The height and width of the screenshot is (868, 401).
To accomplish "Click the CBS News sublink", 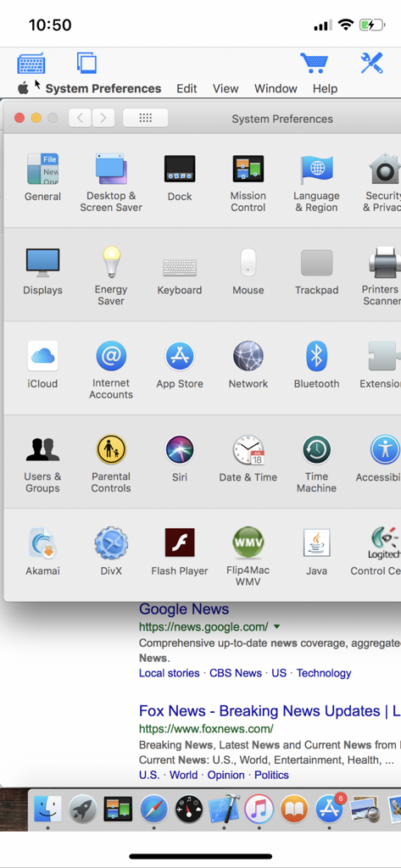I will point(236,673).
